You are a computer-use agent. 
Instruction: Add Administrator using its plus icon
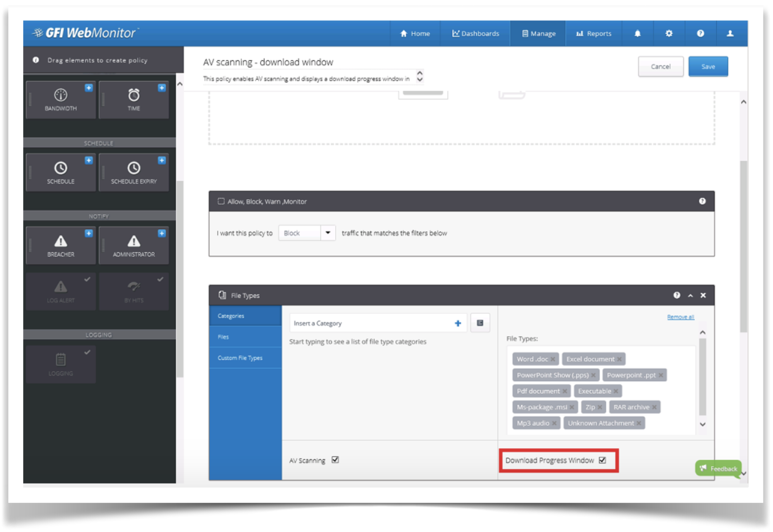click(162, 234)
